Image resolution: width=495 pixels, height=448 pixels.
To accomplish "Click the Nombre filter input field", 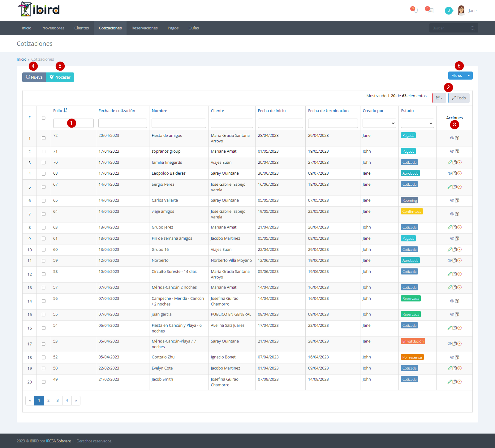I will coord(179,123).
